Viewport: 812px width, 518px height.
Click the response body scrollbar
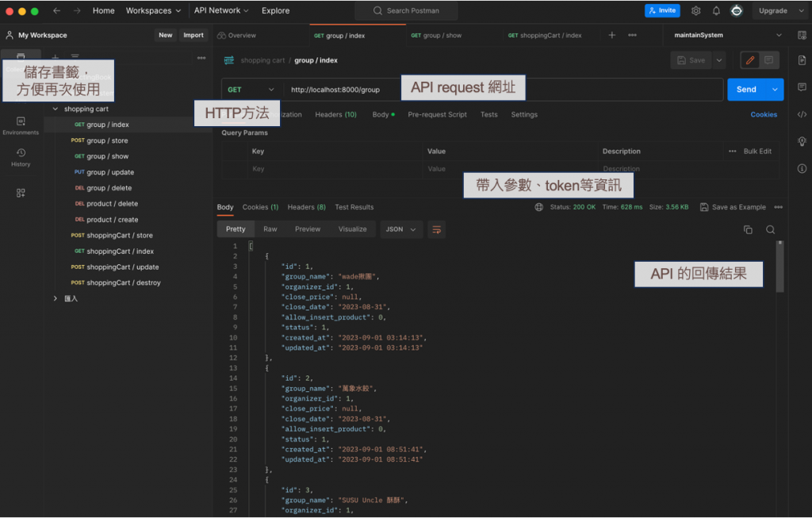pos(780,267)
